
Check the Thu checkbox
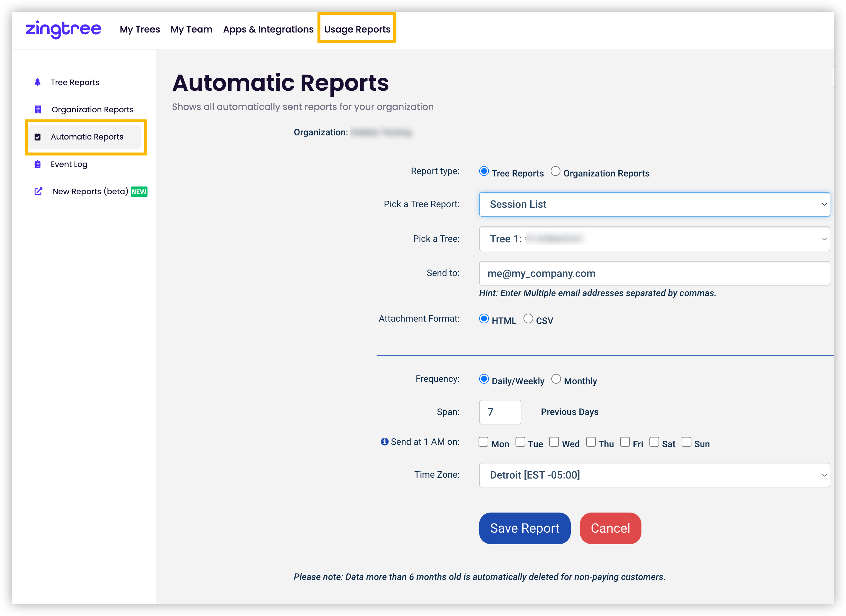pyautogui.click(x=591, y=442)
